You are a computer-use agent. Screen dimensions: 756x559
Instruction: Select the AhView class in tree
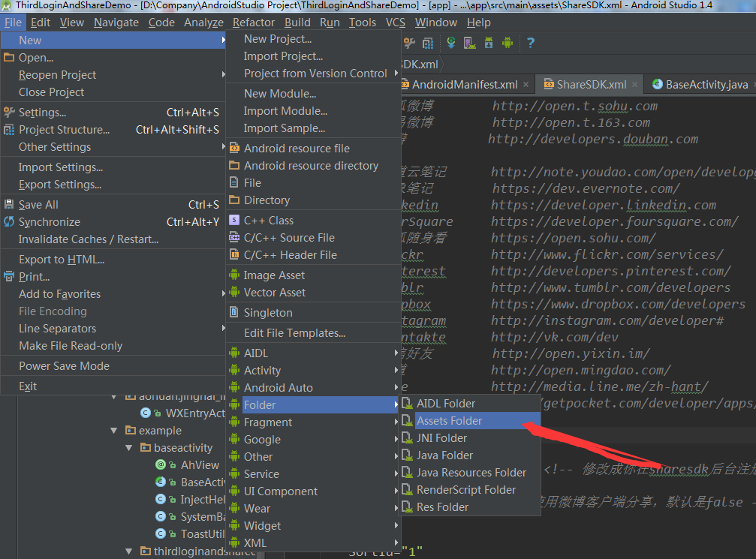[200, 465]
